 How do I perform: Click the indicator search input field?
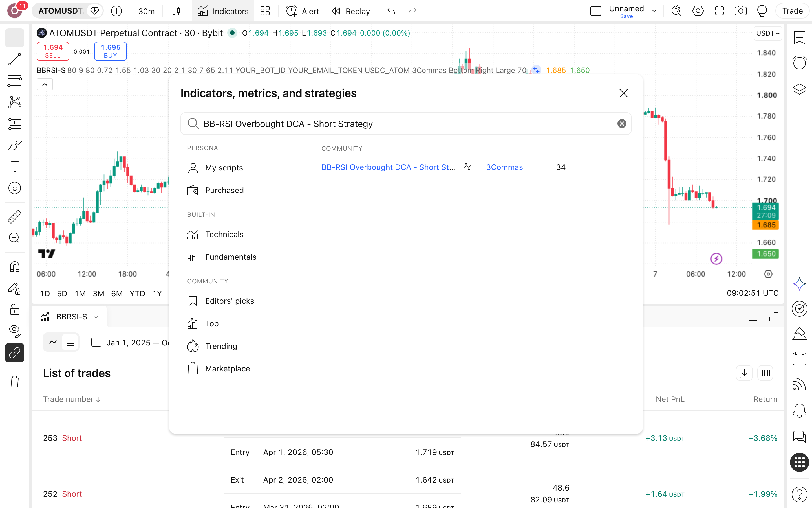coord(406,124)
